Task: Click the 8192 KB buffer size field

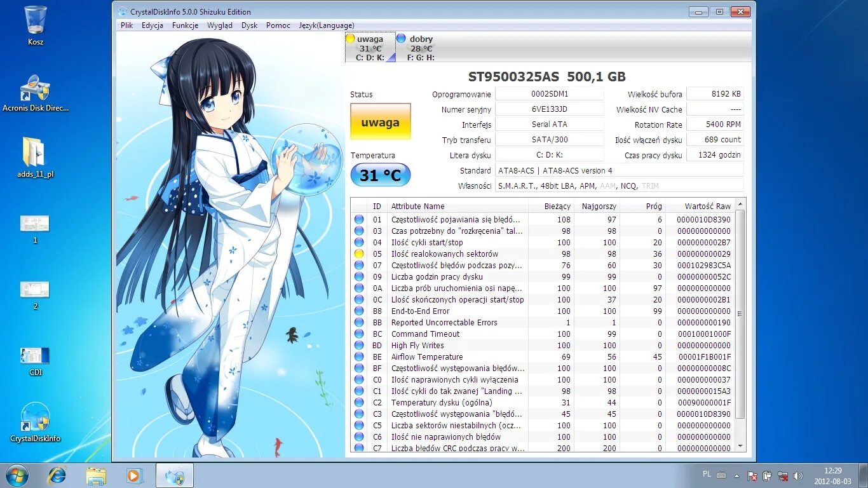Action: point(715,94)
